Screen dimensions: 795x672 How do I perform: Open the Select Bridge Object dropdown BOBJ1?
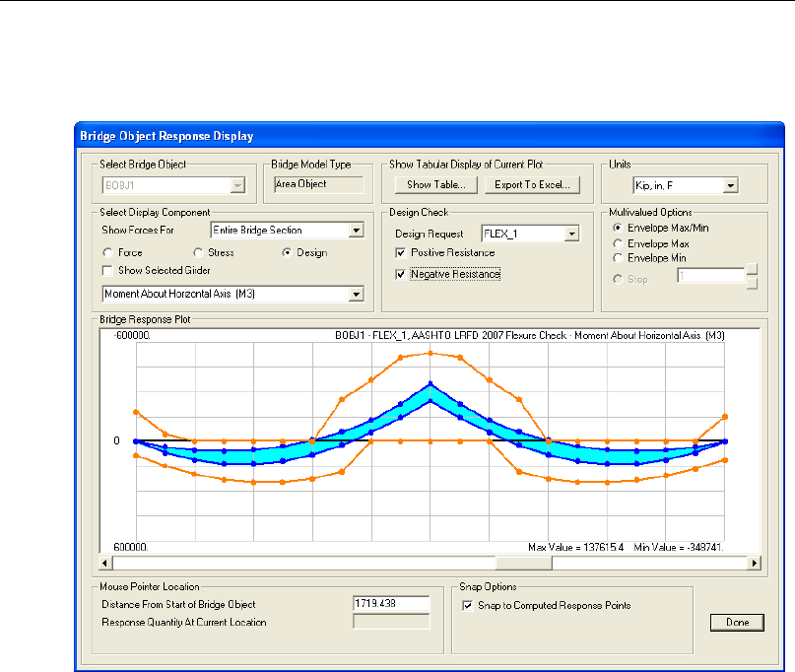[237, 185]
